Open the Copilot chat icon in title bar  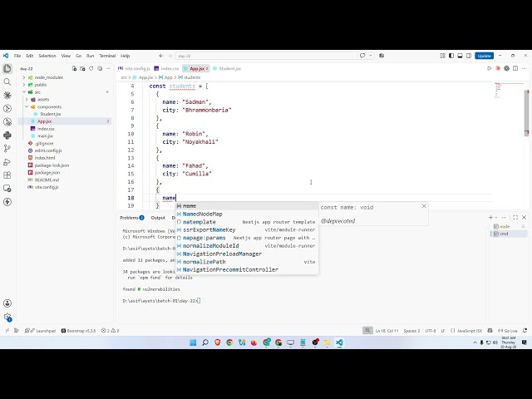[362, 56]
